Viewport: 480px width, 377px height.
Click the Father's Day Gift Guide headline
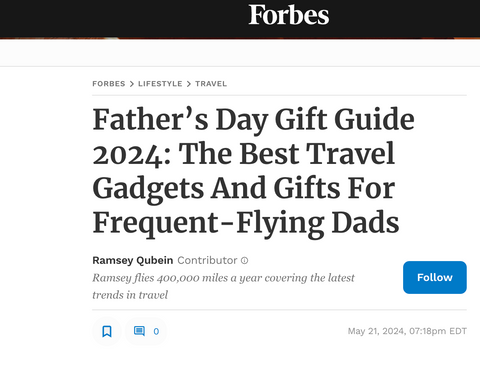click(x=253, y=171)
